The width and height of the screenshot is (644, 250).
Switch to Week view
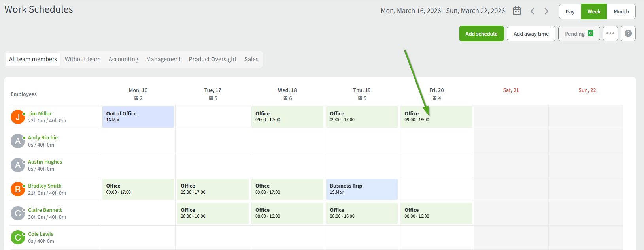click(594, 11)
